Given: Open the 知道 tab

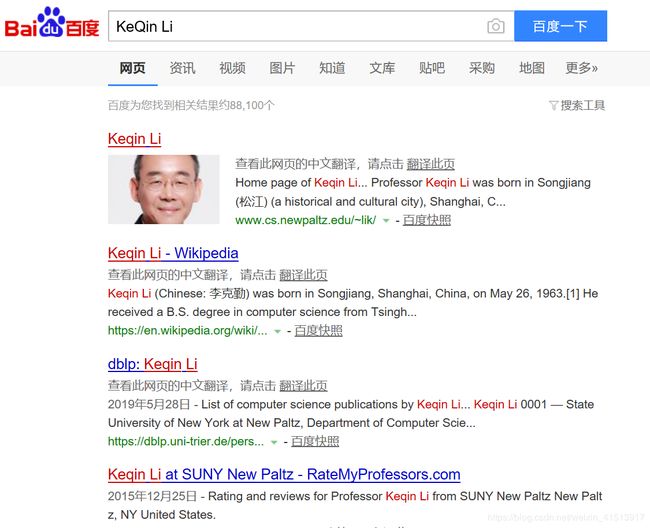Looking at the screenshot, I should tap(332, 68).
